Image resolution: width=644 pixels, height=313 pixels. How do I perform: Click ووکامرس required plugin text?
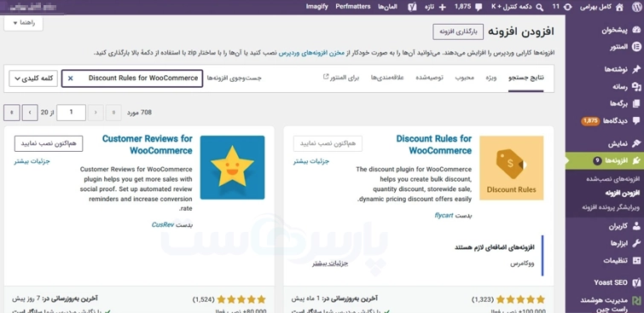click(x=522, y=264)
